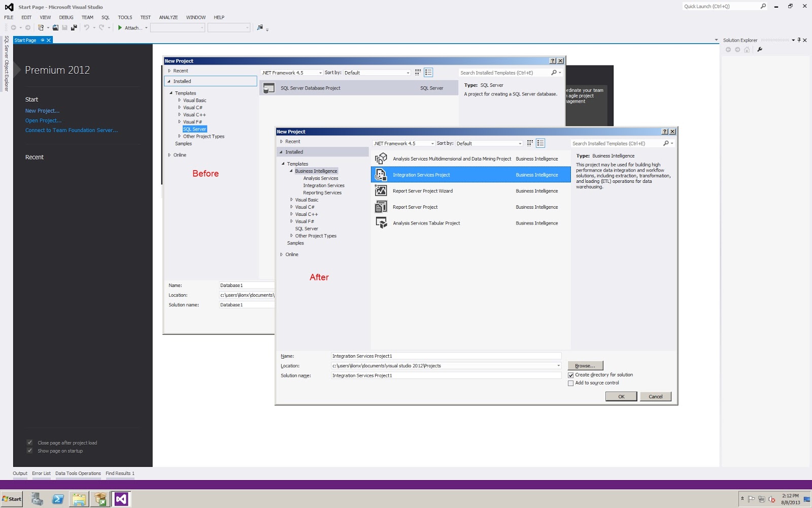Click the Redo toolbar icon

coord(101,27)
